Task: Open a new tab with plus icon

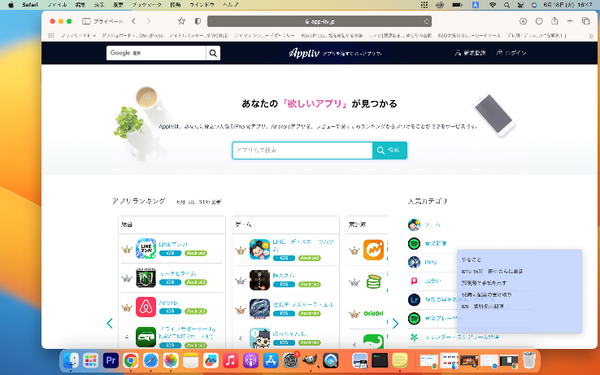Action: tap(570, 21)
